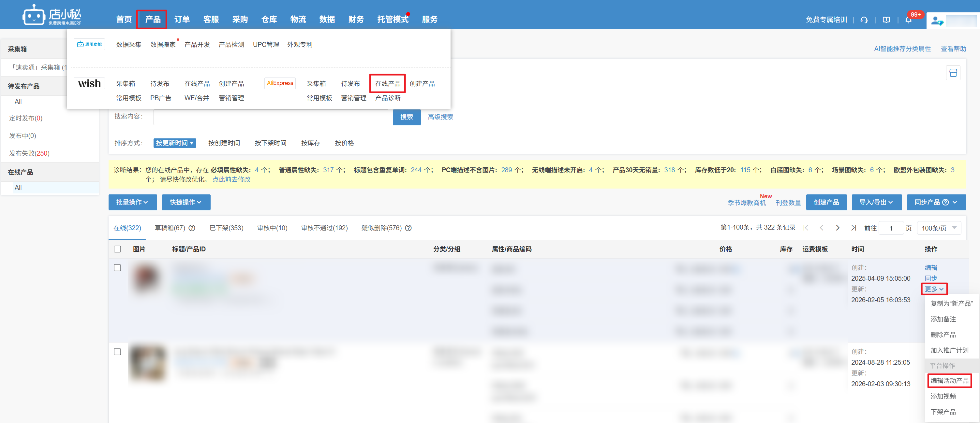
Task: Check the first product row checkbox
Action: click(118, 268)
